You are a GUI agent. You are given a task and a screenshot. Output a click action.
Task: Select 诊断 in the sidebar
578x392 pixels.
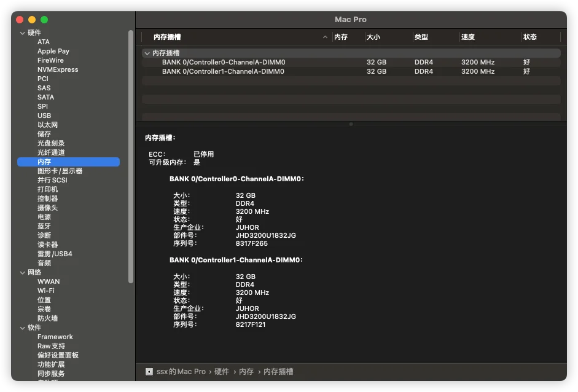tap(44, 236)
